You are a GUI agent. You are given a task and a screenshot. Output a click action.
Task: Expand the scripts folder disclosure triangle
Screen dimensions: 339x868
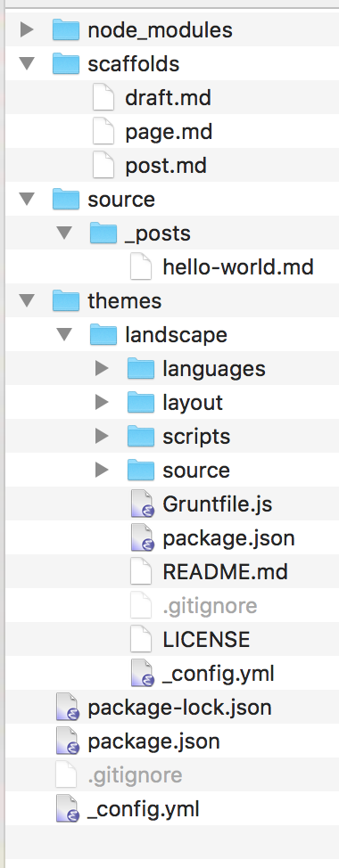point(102,436)
